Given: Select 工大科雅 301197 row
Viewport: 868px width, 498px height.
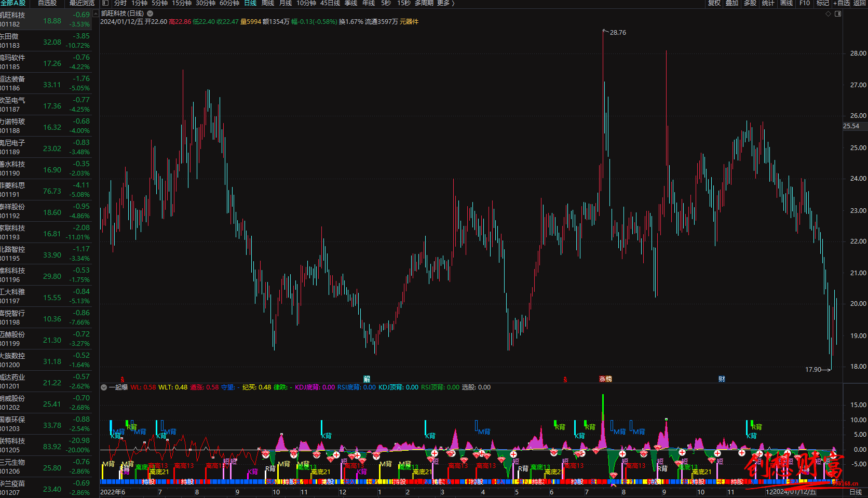Looking at the screenshot, I should 46,297.
